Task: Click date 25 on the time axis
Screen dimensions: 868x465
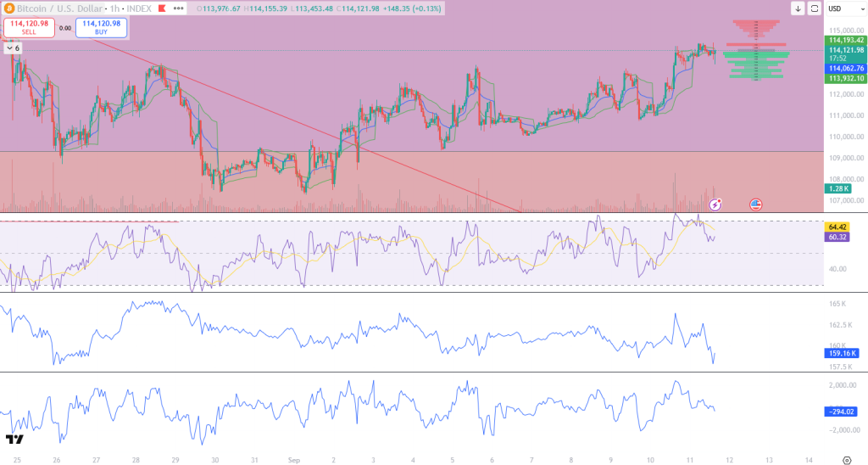Action: (17, 460)
